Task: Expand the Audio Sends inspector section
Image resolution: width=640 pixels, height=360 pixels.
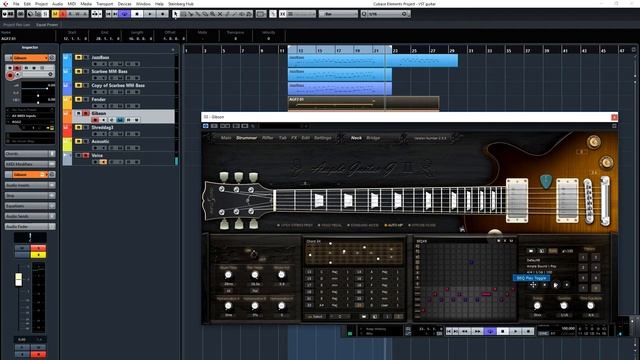Action: tap(30, 216)
